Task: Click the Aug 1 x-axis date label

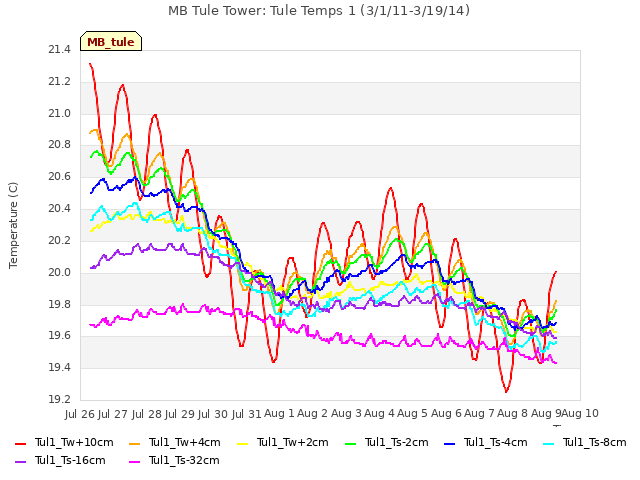Action: (279, 414)
